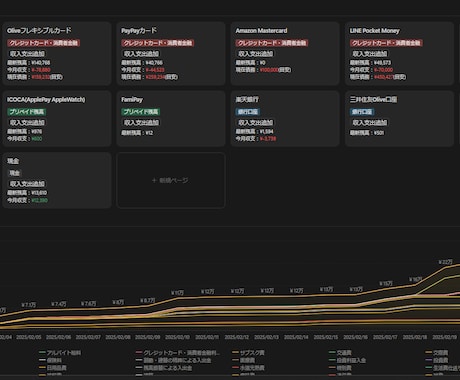The image size is (460, 380).
Task: Click gray 現金 tag on 現金 card
Action: click(14, 173)
